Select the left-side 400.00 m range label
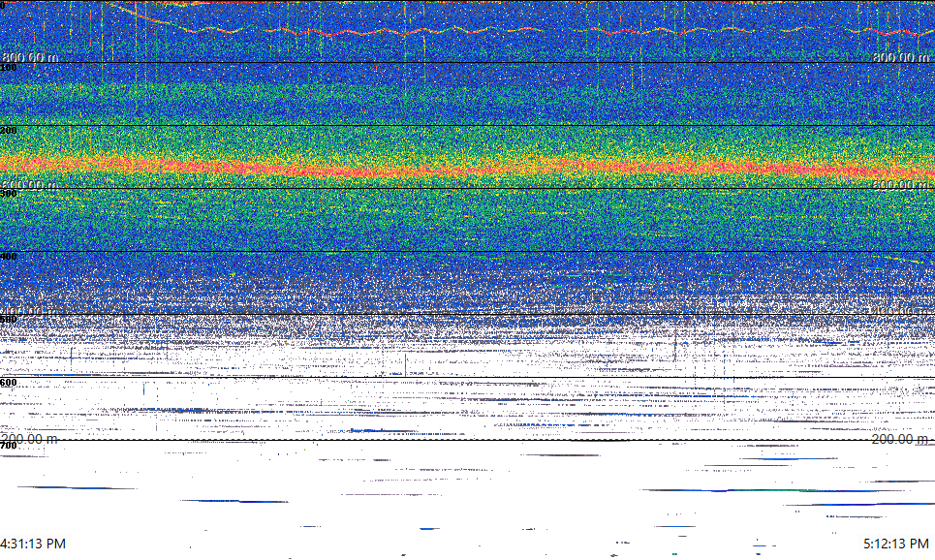The image size is (935, 560). (x=30, y=311)
